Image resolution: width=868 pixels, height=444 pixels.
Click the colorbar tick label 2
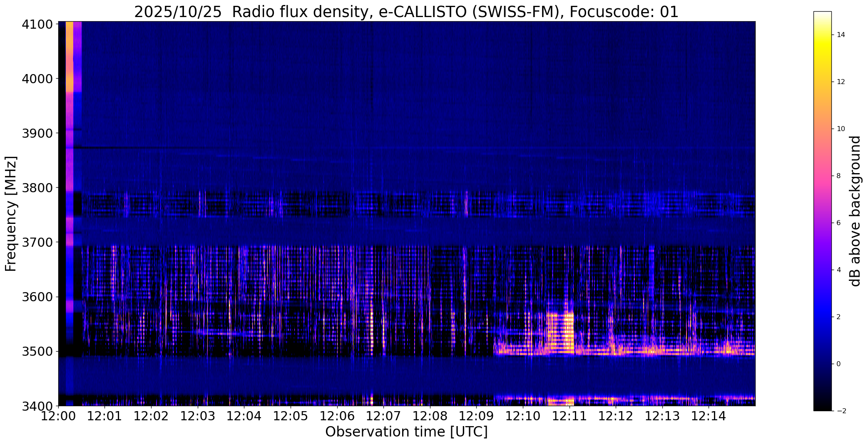point(838,317)
